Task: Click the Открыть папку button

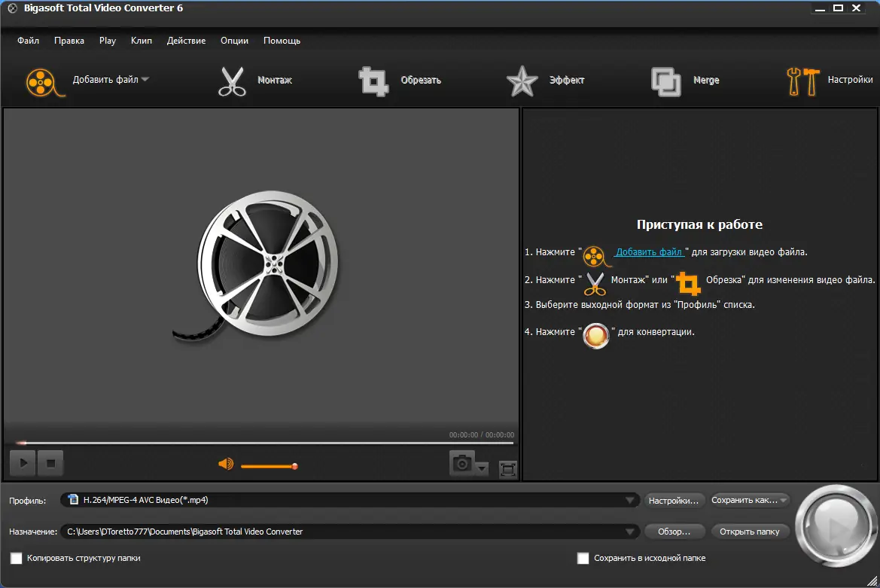Action: [750, 531]
